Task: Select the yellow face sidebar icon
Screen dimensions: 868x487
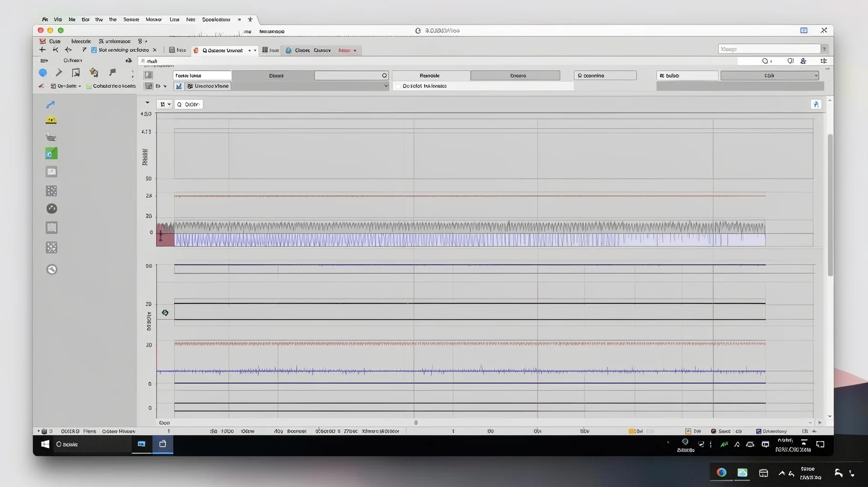Action: [51, 120]
